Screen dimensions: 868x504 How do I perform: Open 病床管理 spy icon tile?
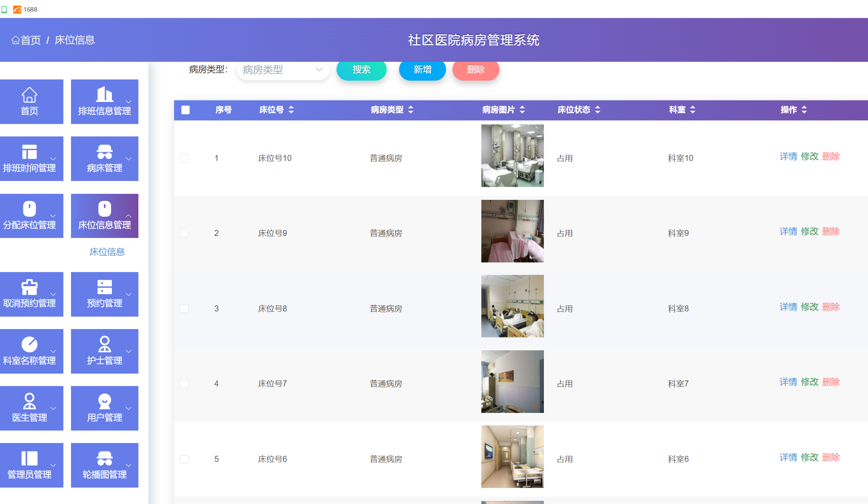click(x=104, y=152)
